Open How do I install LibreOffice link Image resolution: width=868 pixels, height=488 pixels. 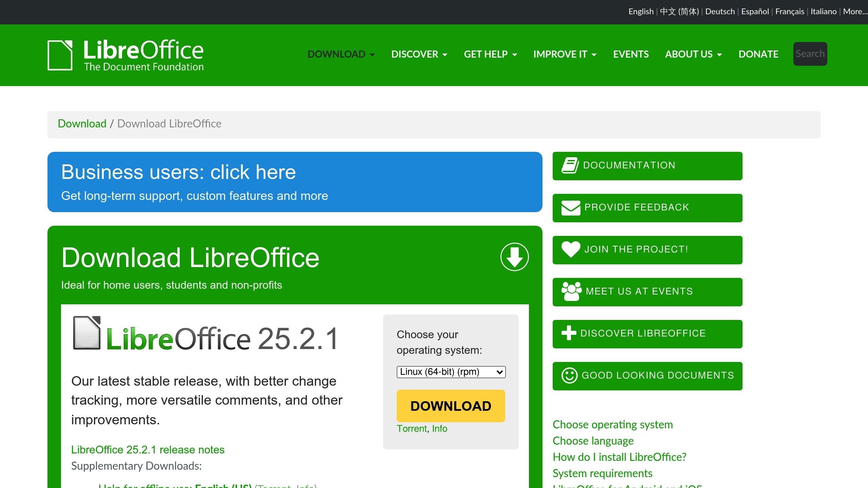pyautogui.click(x=619, y=457)
